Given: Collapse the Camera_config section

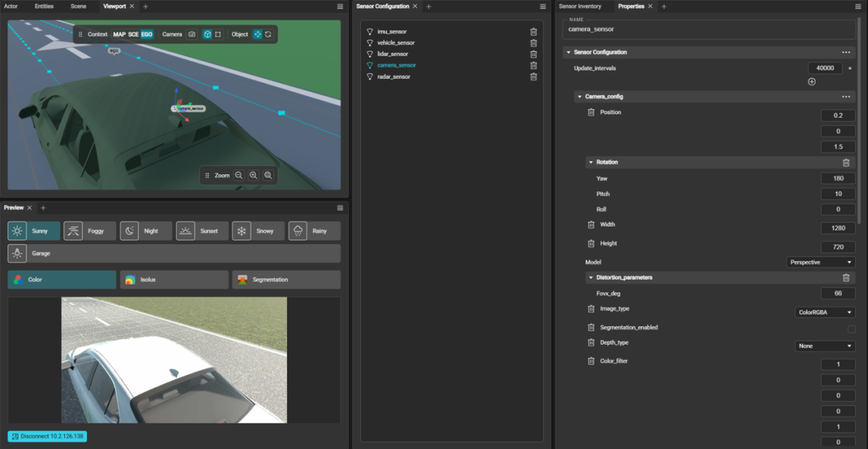Looking at the screenshot, I should [579, 96].
